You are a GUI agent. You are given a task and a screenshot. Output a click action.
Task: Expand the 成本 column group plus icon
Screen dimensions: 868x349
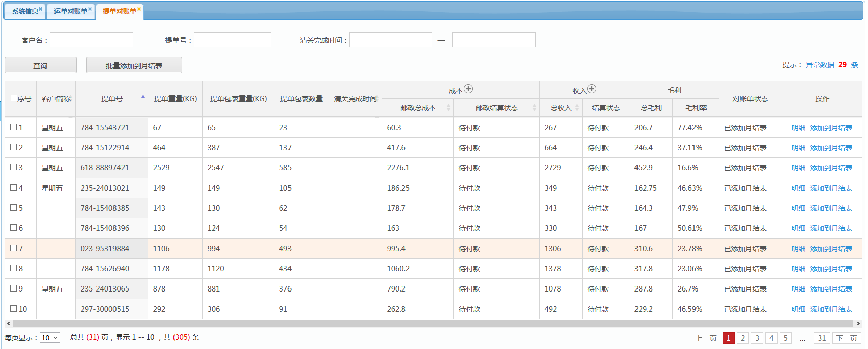coord(468,89)
